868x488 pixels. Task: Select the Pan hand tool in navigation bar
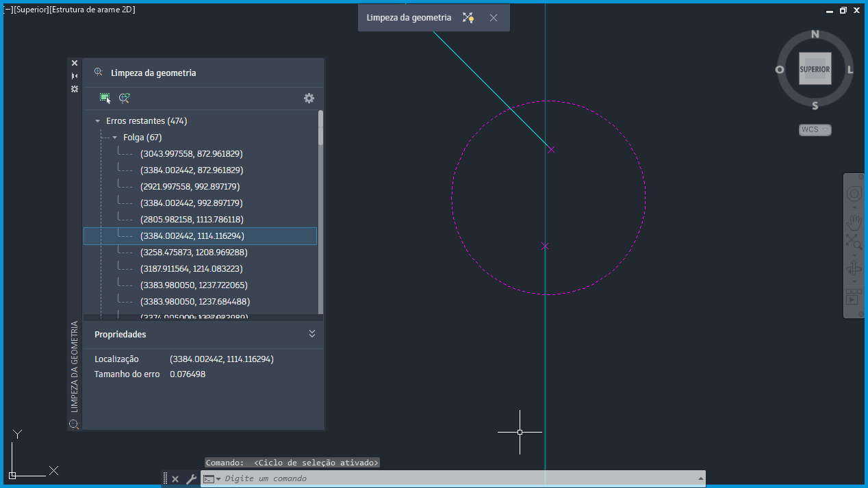click(854, 222)
